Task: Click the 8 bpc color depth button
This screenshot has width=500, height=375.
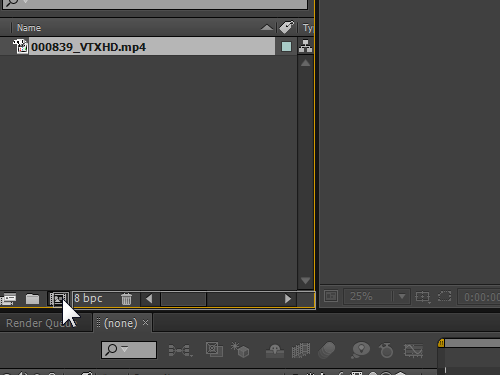Action: tap(88, 298)
